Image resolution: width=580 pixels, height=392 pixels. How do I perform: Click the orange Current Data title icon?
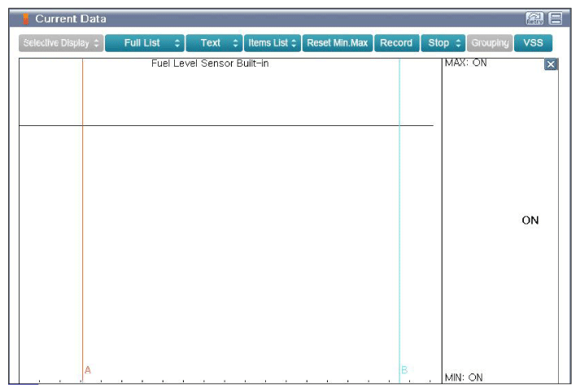25,19
